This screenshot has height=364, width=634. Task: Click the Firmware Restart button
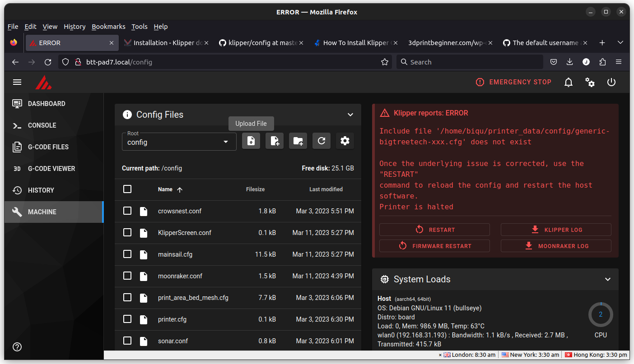[434, 246]
